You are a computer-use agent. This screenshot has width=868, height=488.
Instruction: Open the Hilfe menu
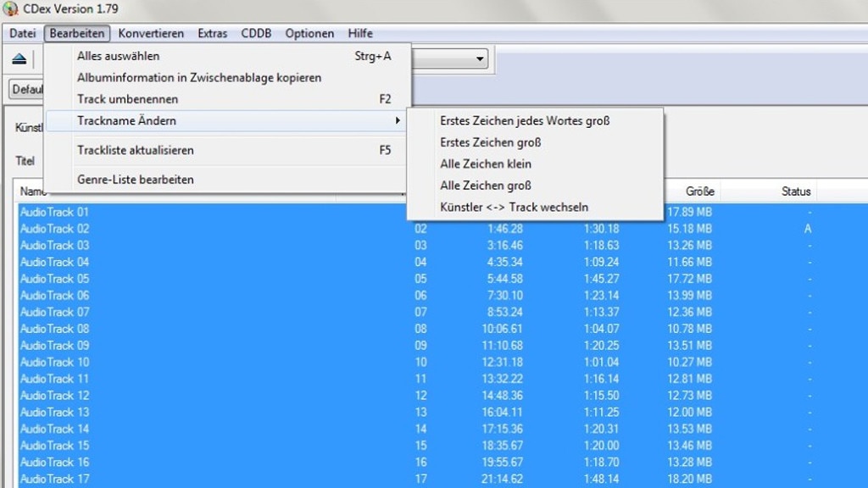[359, 33]
